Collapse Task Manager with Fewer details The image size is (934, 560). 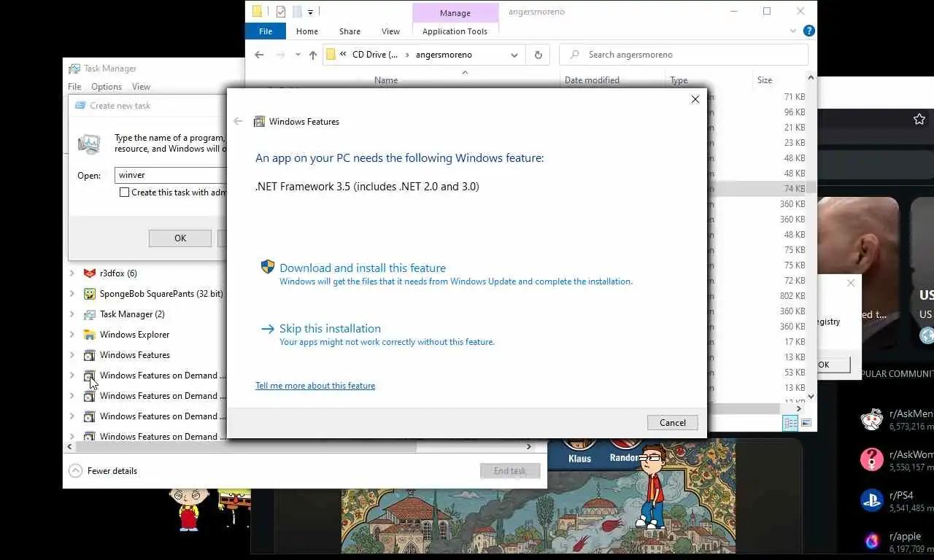point(103,471)
